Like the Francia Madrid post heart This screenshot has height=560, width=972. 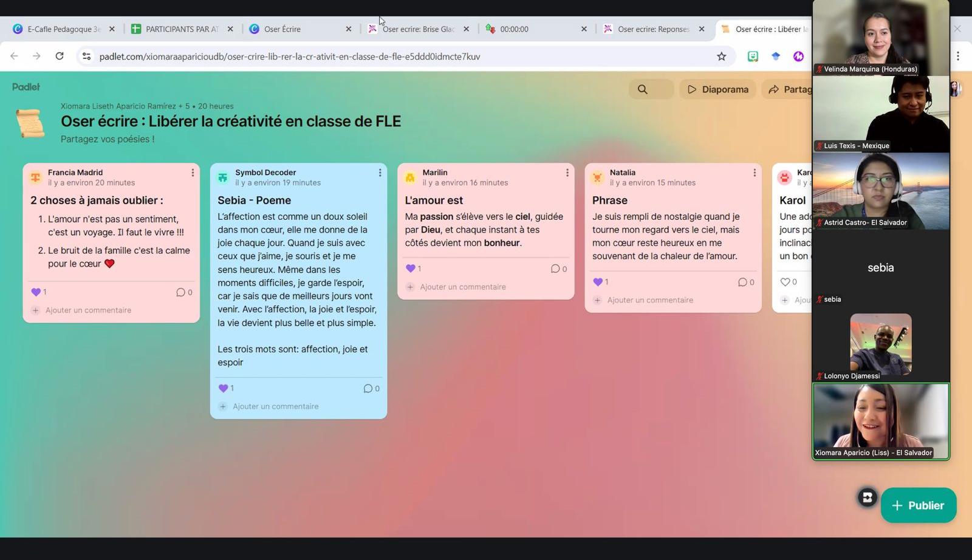pyautogui.click(x=36, y=292)
